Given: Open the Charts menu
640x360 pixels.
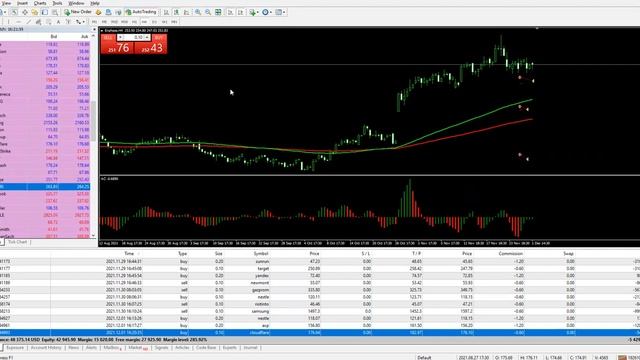Looking at the screenshot, I should click(x=40, y=3).
